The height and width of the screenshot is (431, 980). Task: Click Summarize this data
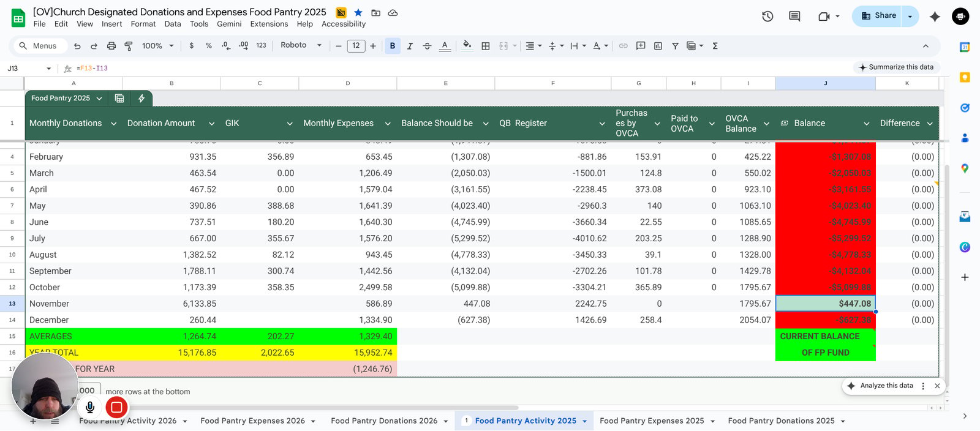[x=896, y=67]
